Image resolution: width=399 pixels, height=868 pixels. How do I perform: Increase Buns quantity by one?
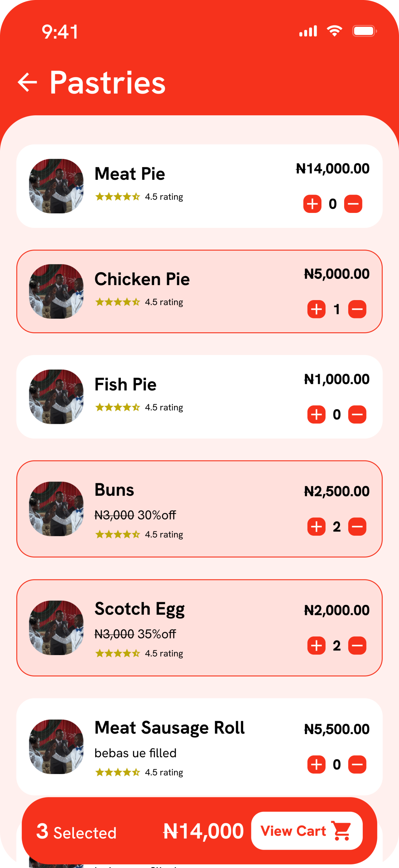point(316,527)
